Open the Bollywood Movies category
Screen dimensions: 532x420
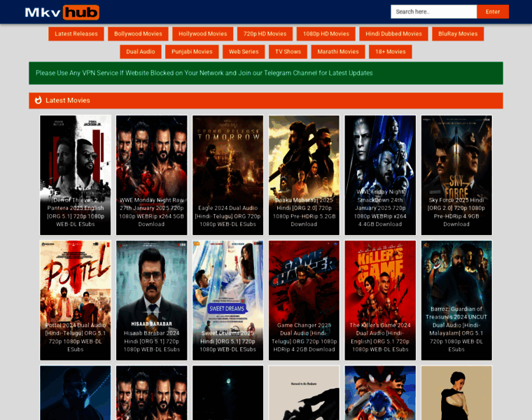[138, 34]
